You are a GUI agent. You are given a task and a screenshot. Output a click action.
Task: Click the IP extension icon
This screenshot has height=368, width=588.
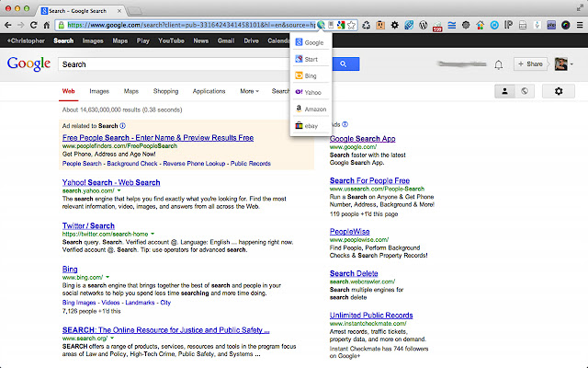coord(508,25)
